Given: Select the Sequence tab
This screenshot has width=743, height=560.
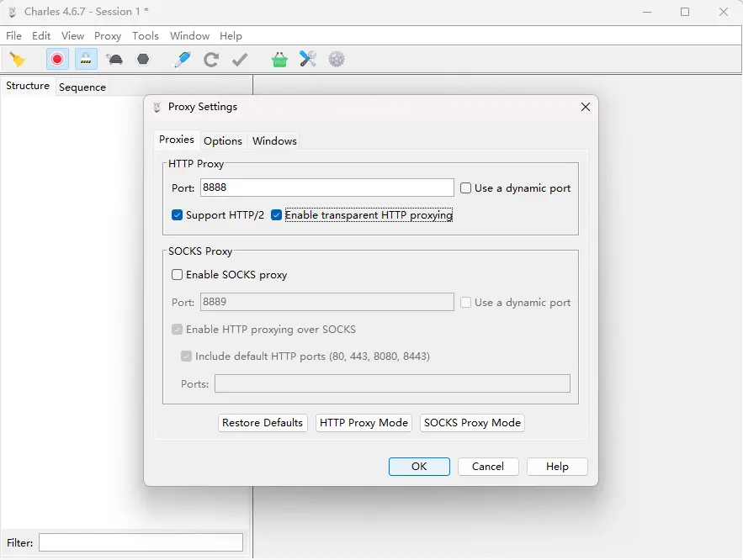Looking at the screenshot, I should [82, 87].
